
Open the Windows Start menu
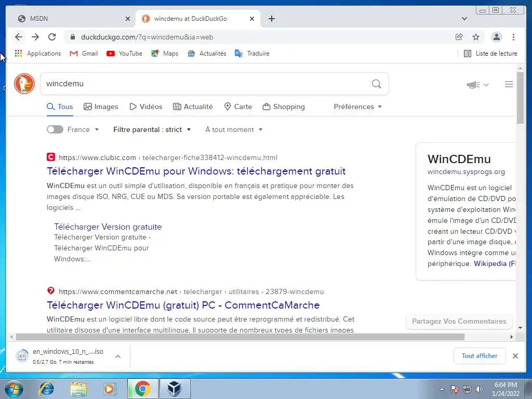pos(14,389)
